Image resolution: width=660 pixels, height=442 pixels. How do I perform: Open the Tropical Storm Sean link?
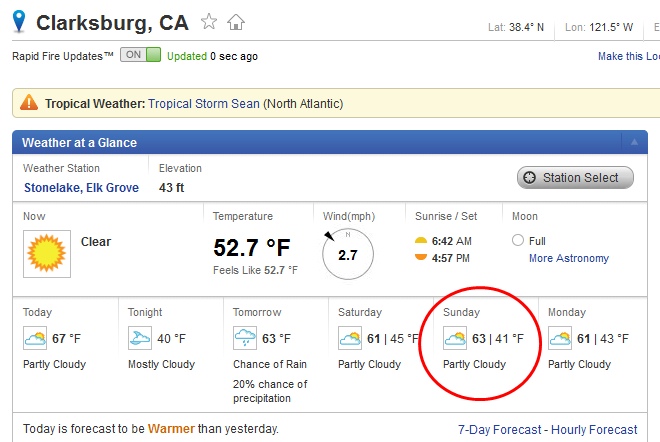(205, 103)
